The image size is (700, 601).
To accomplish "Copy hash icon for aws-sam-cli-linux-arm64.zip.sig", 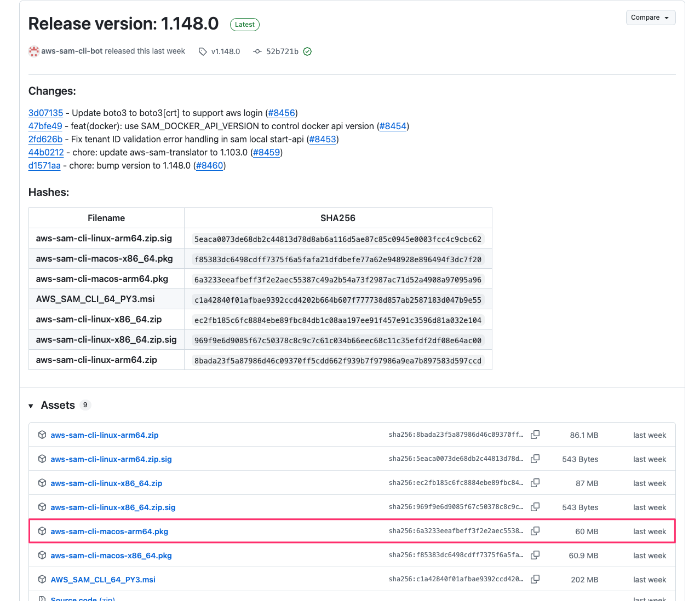I will (x=535, y=459).
